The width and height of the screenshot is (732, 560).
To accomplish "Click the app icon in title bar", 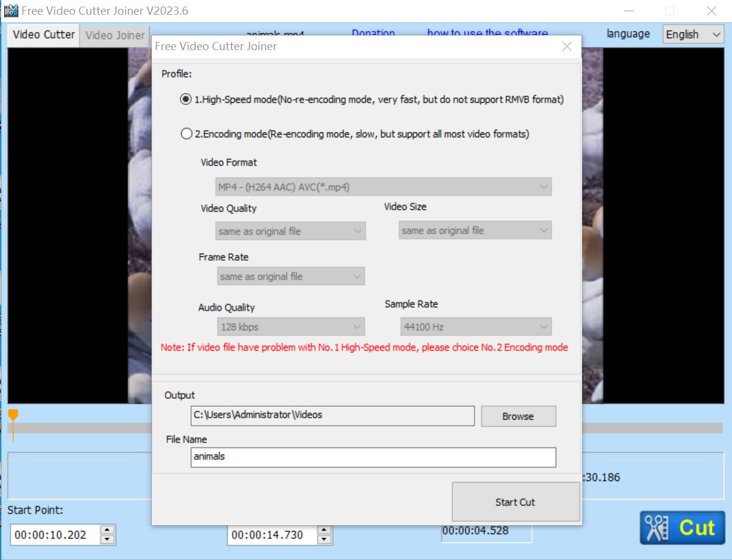I will (x=11, y=11).
